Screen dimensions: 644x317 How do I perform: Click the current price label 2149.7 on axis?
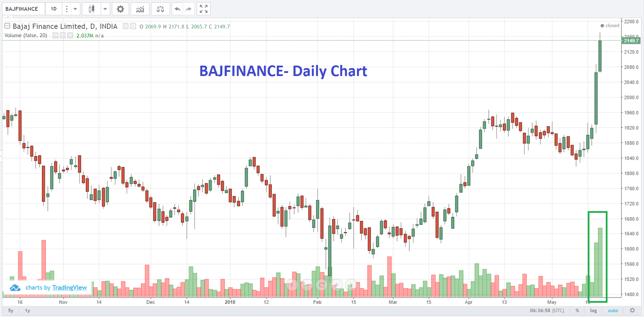tap(631, 41)
